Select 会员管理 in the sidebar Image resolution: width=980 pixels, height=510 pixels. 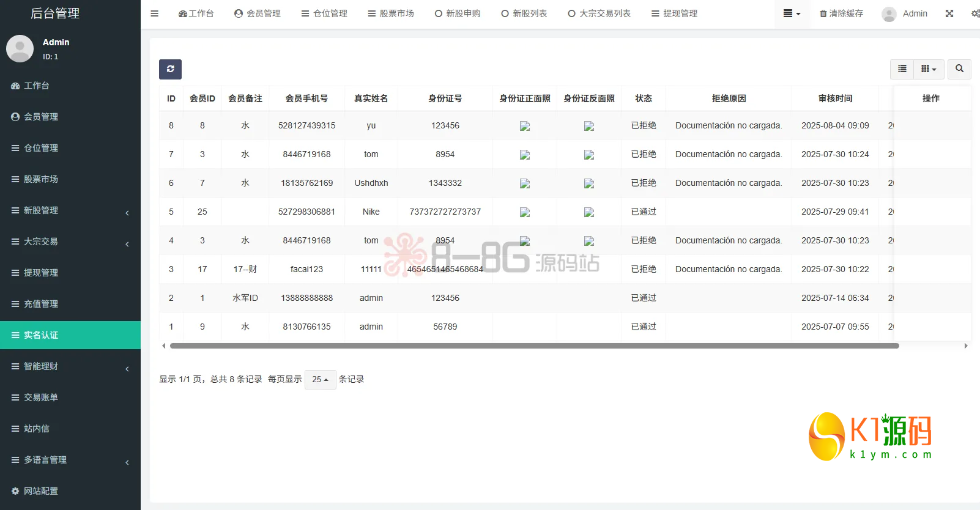[x=70, y=117]
